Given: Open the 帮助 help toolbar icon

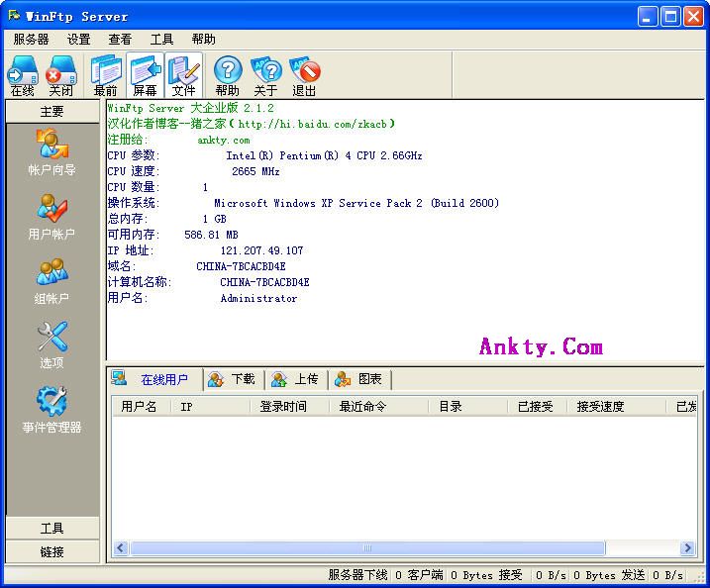Looking at the screenshot, I should (228, 75).
